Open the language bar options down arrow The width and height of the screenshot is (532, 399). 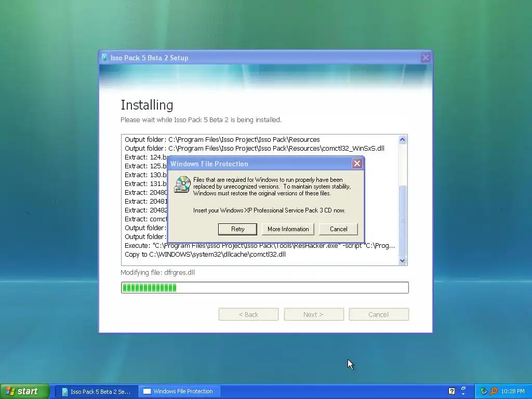463,394
